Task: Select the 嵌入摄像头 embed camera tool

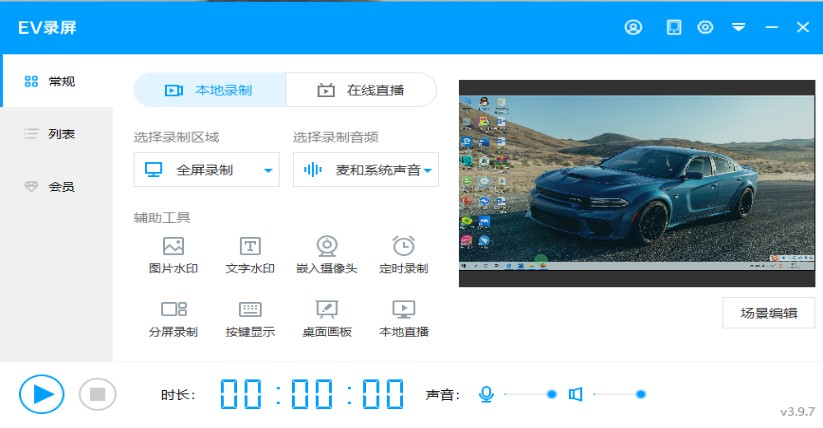Action: click(326, 255)
